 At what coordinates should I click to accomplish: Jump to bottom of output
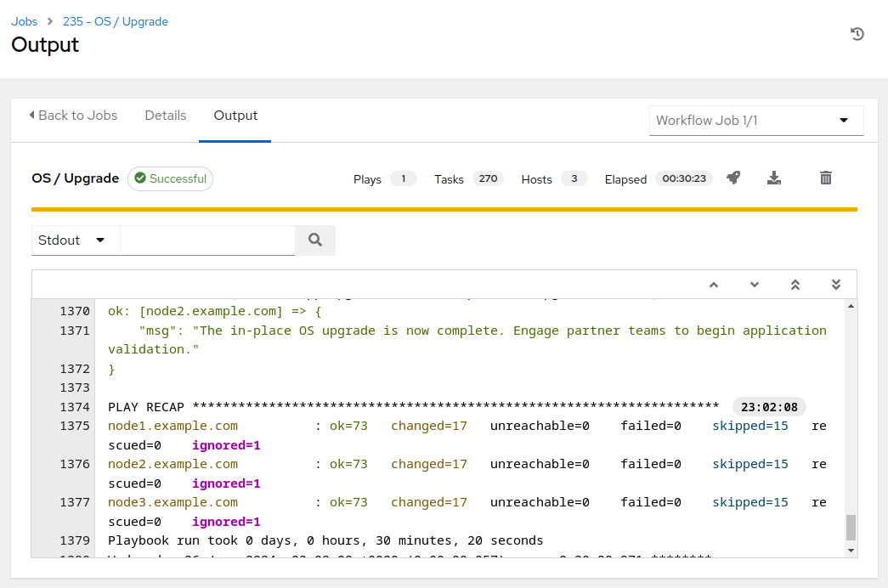pyautogui.click(x=836, y=285)
